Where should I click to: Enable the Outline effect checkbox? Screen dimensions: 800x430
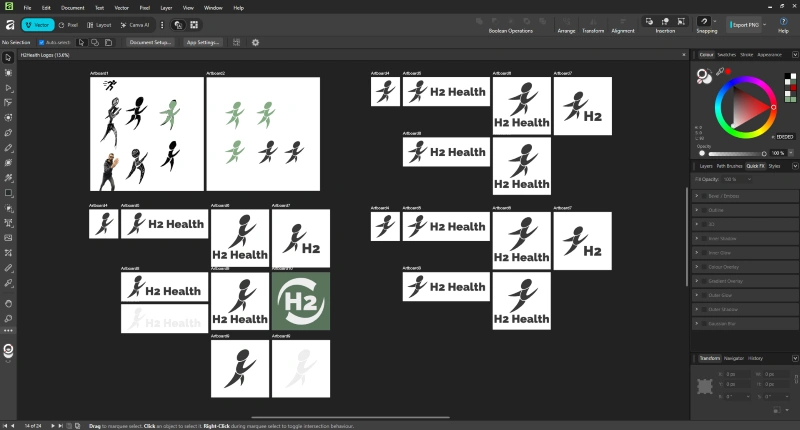704,210
